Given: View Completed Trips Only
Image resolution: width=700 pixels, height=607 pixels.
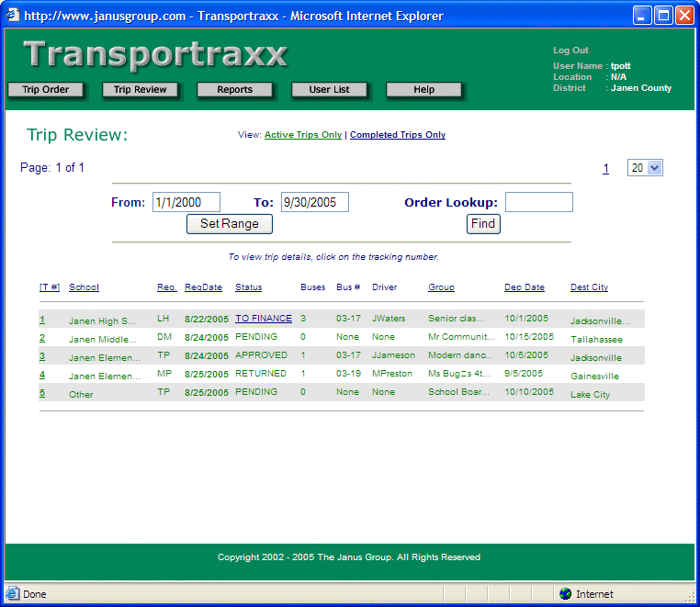Looking at the screenshot, I should point(398,135).
